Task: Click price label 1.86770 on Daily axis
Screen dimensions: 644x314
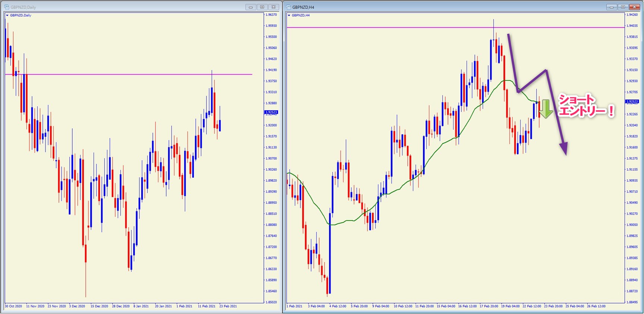Action: pyautogui.click(x=271, y=258)
